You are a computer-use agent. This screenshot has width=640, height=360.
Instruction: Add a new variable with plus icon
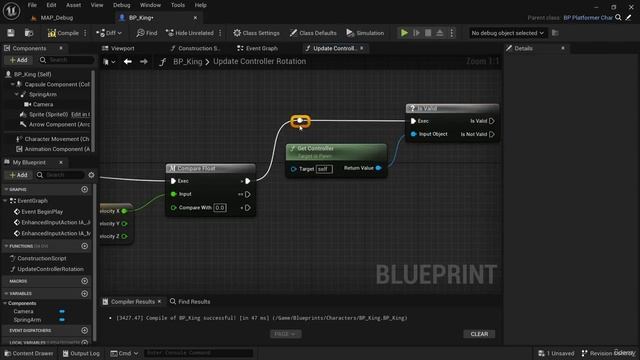click(84, 293)
